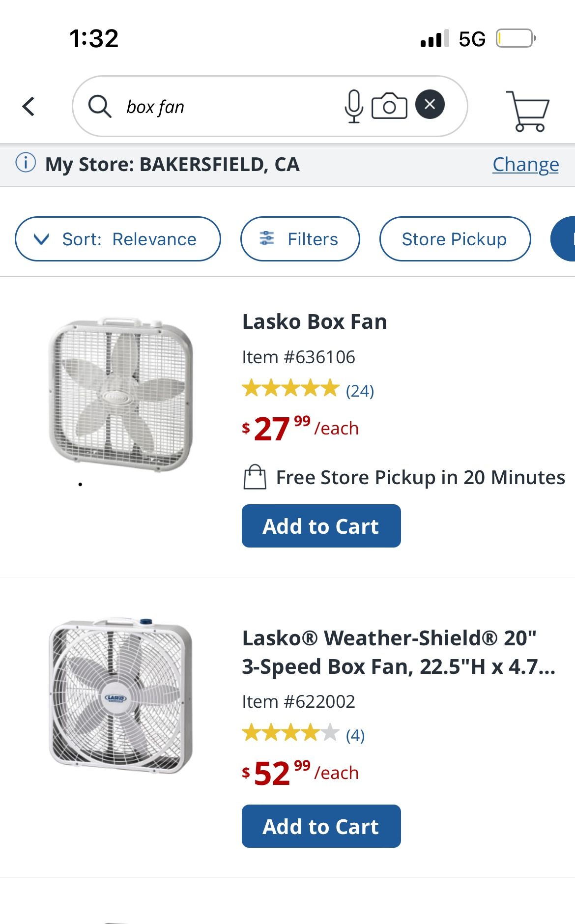
Task: Tap the magnifying glass search icon
Action: [x=99, y=106]
